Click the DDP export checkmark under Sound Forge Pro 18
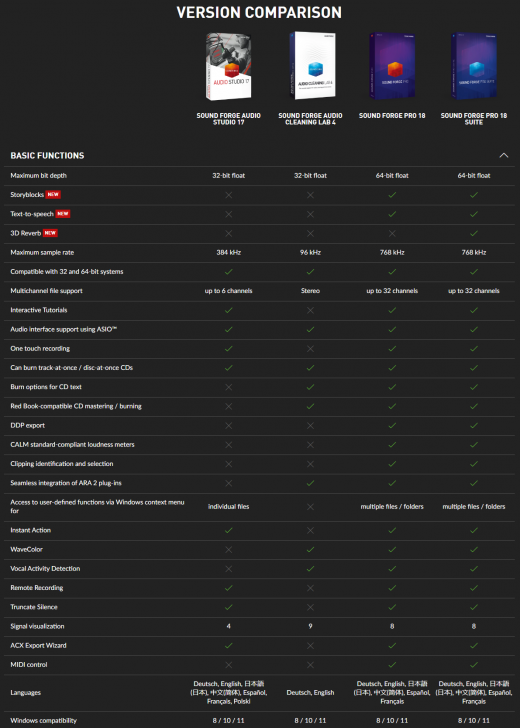520x728 pixels. pyautogui.click(x=392, y=425)
